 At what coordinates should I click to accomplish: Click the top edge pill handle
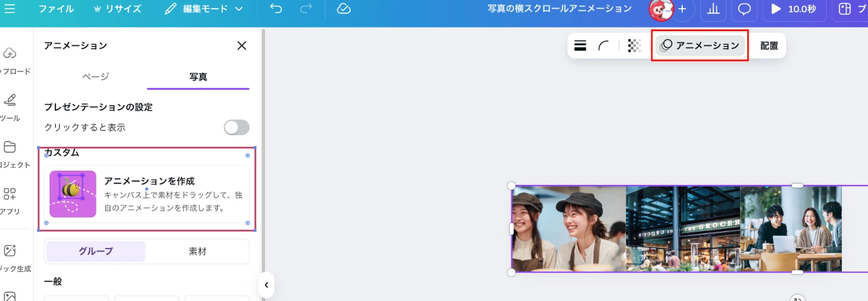(x=797, y=185)
